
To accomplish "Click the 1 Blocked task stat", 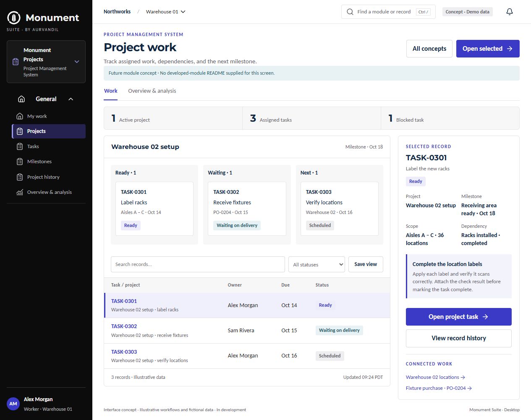I will [450, 118].
